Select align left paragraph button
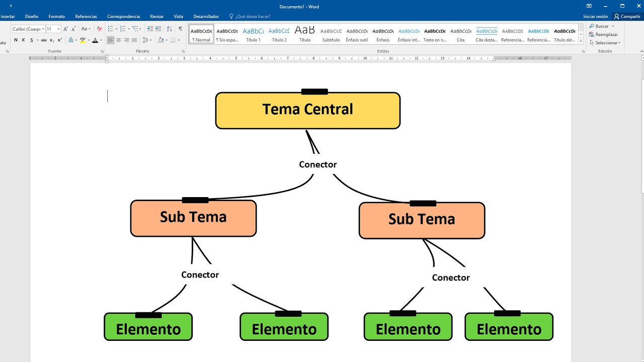 pos(110,40)
